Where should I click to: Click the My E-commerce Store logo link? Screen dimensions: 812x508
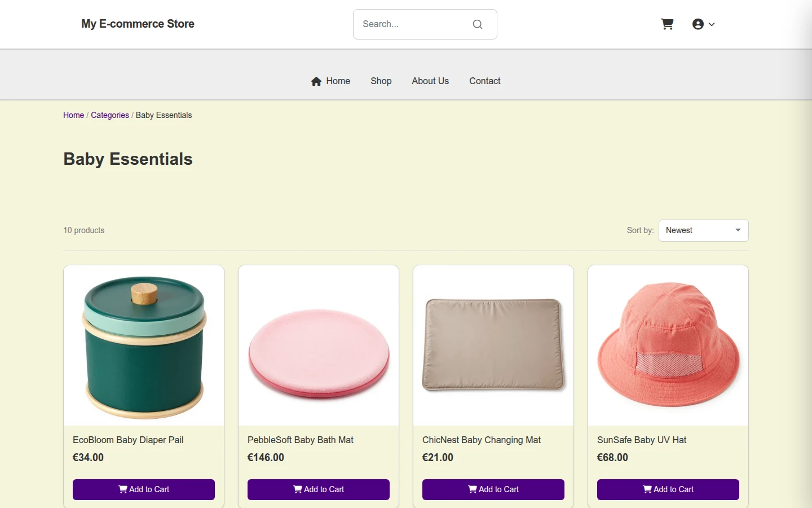tap(138, 24)
